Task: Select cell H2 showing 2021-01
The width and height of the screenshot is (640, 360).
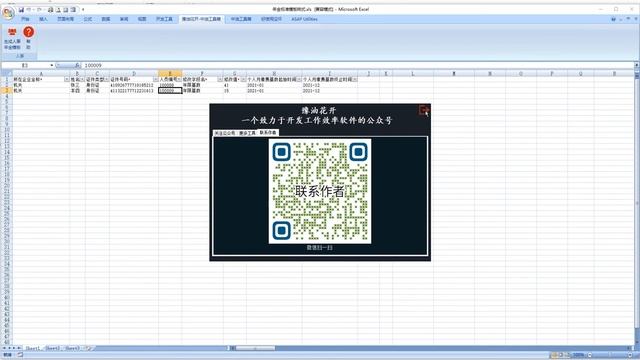Action: 274,85
